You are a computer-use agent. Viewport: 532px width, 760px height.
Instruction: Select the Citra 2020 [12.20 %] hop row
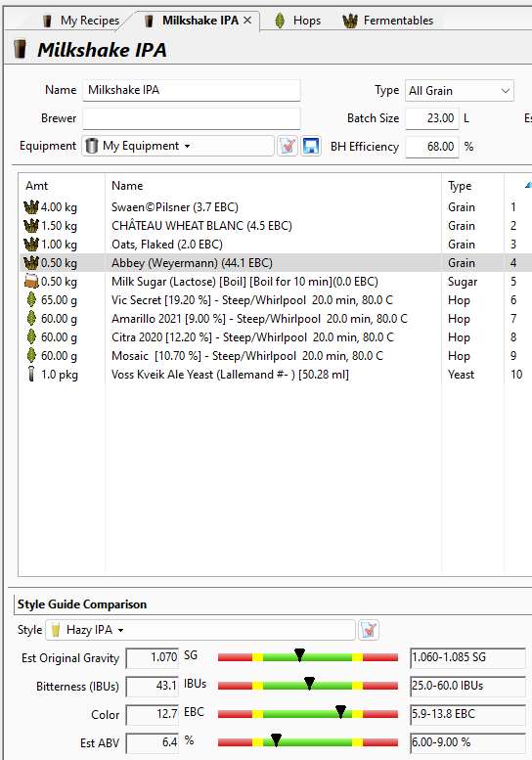coord(275,336)
